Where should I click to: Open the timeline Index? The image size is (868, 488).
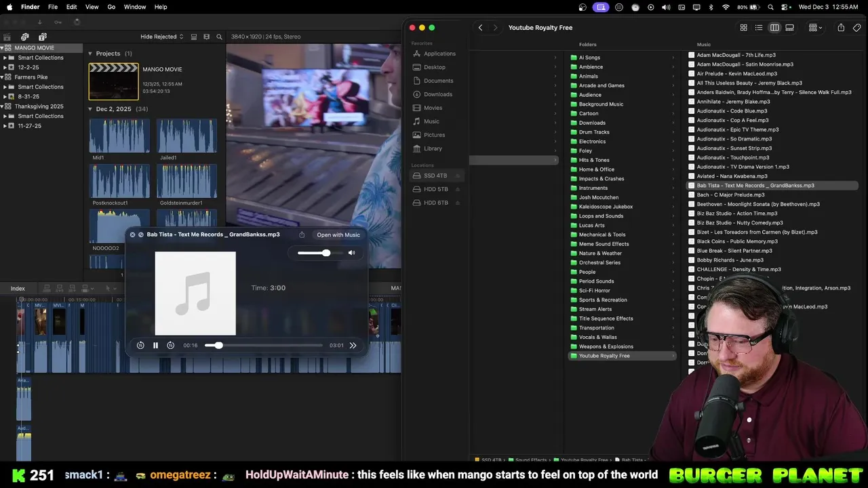(x=18, y=289)
